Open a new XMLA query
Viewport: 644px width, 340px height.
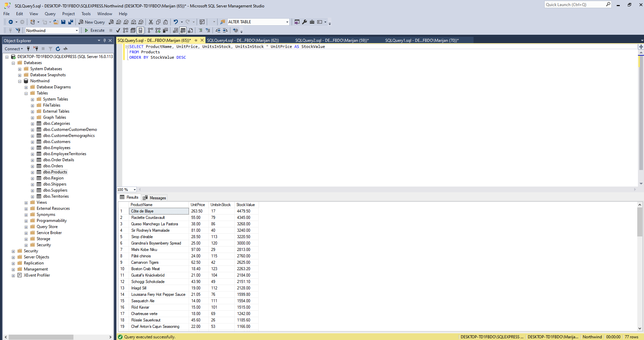pos(134,22)
